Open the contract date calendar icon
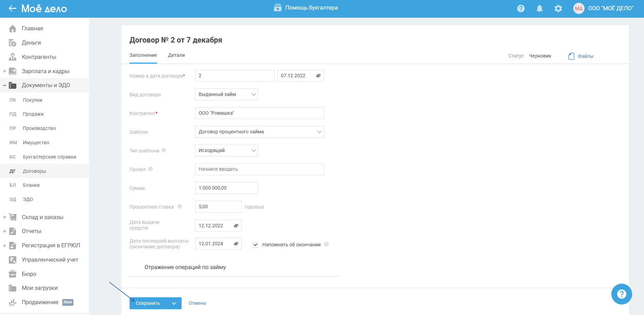The image size is (644, 315). pyautogui.click(x=318, y=76)
